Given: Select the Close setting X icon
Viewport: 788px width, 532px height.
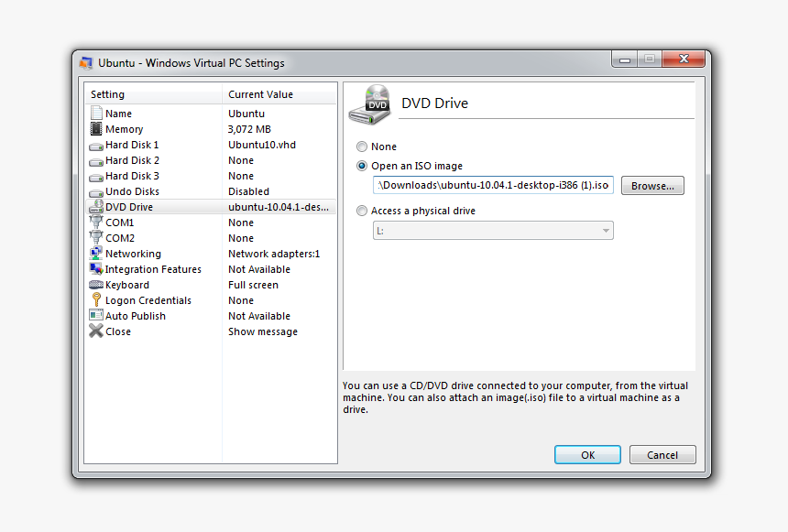Looking at the screenshot, I should coord(96,331).
